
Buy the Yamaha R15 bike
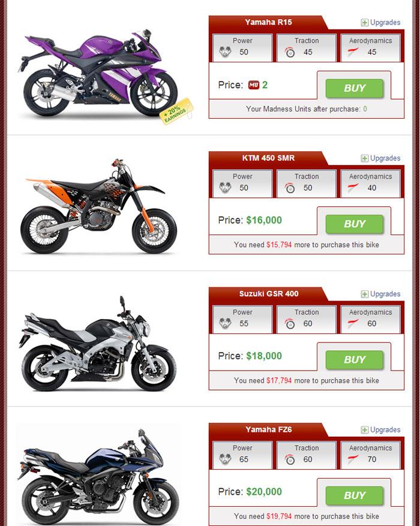pos(354,89)
